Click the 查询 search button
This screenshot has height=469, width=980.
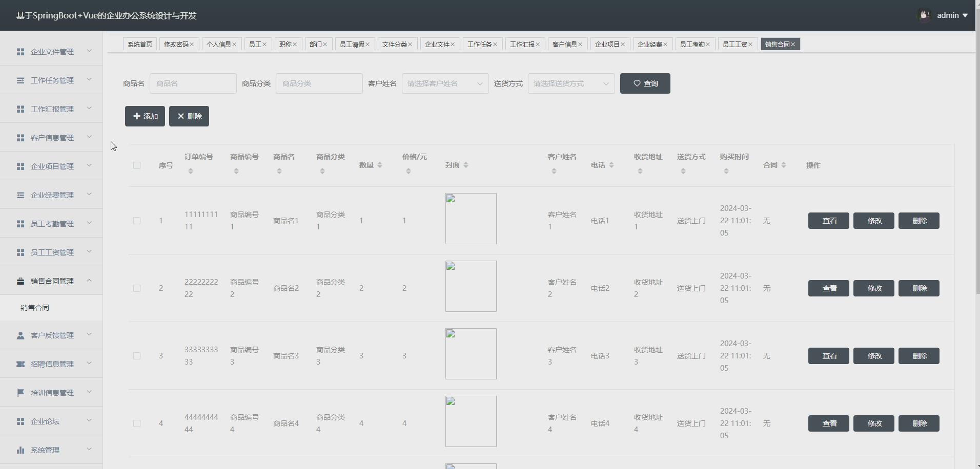(x=644, y=83)
